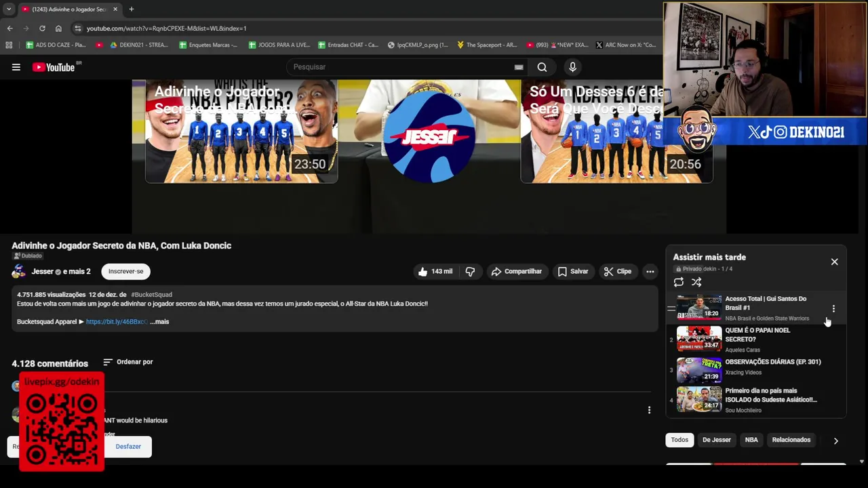Reload the page with browser refresh icon
Screen dimensions: 868x488
tap(42, 28)
